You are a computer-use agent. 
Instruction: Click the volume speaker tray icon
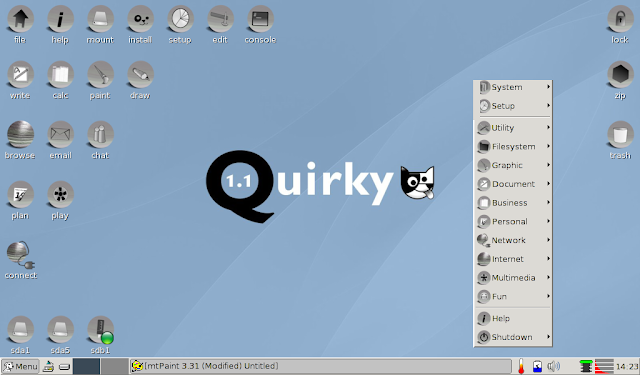pyautogui.click(x=553, y=366)
